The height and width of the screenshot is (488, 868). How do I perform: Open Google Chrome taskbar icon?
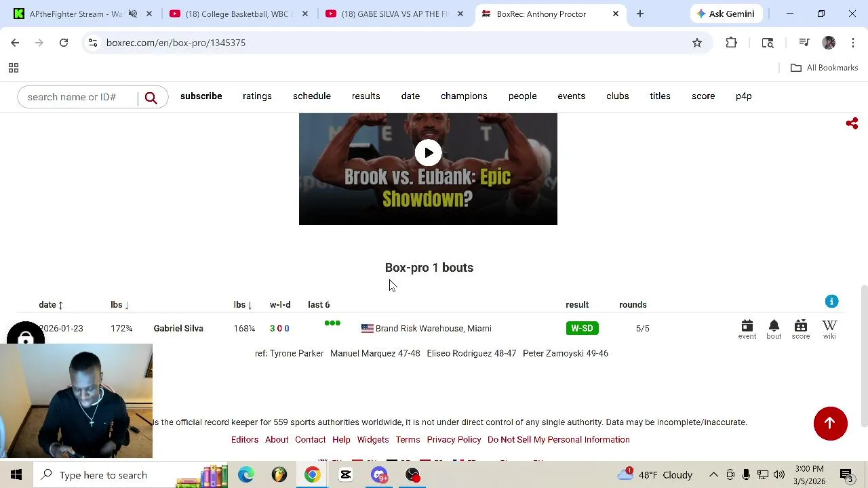coord(312,474)
